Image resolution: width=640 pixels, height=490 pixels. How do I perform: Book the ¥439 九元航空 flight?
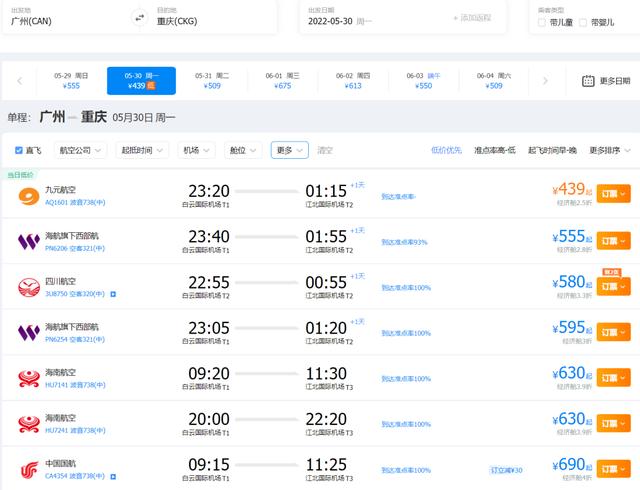616,194
